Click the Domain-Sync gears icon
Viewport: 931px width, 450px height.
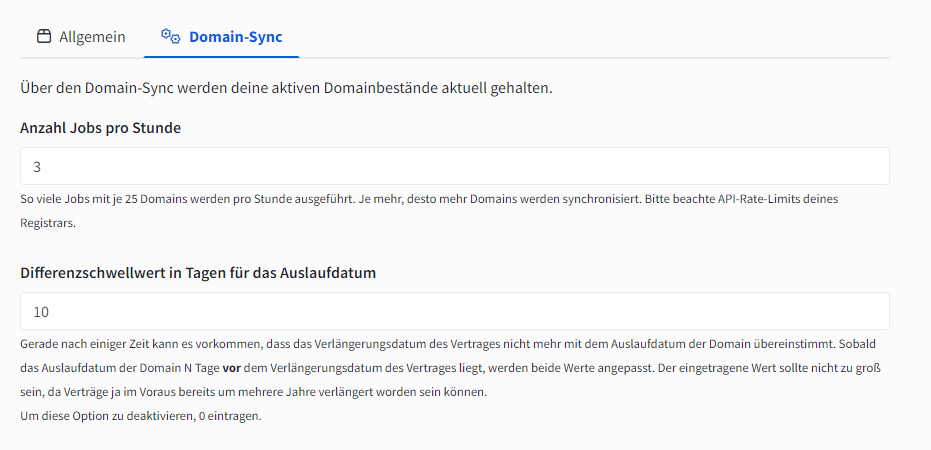tap(170, 37)
